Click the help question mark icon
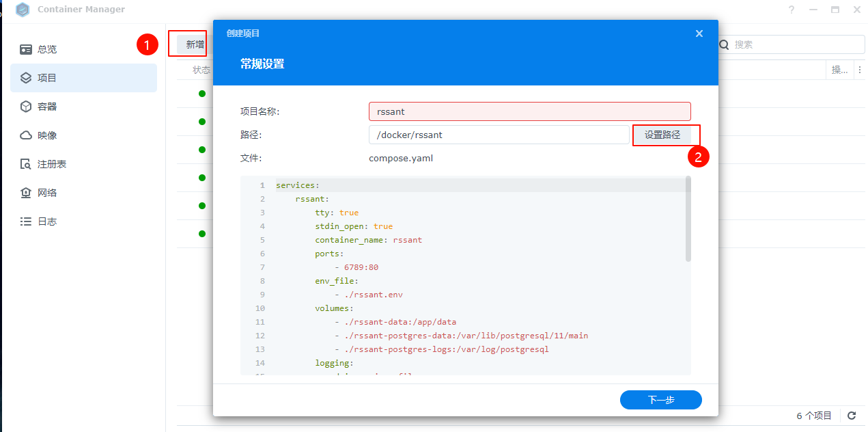868x432 pixels. point(792,10)
